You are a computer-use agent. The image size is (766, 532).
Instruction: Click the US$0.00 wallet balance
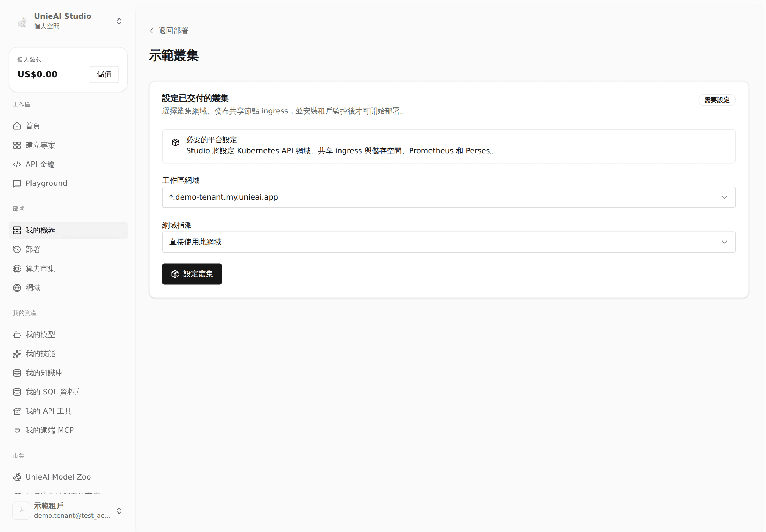[x=38, y=74]
